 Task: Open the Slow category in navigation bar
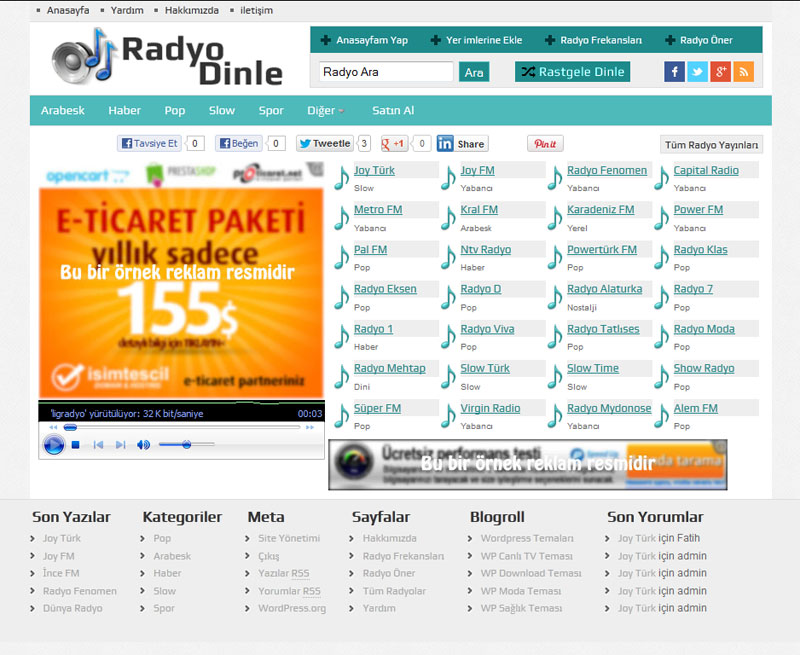pyautogui.click(x=221, y=110)
